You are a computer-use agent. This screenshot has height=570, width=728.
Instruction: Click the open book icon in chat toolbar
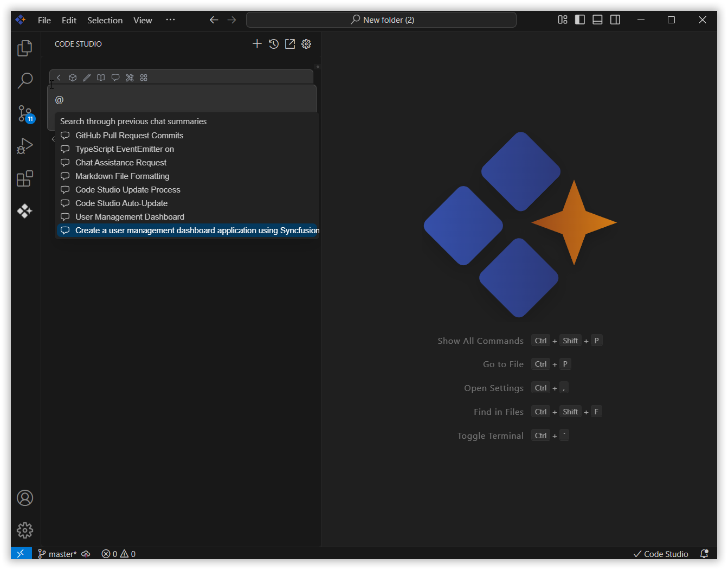[x=101, y=78]
